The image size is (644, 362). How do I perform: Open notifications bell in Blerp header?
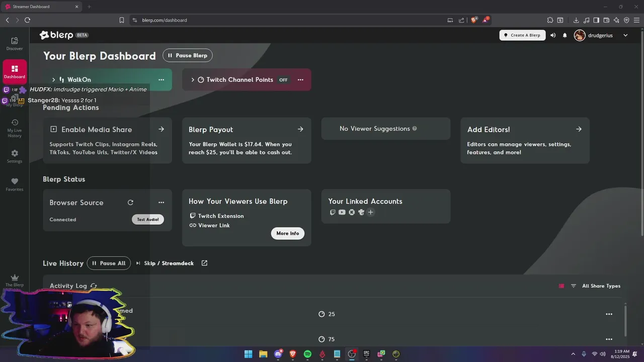point(565,35)
